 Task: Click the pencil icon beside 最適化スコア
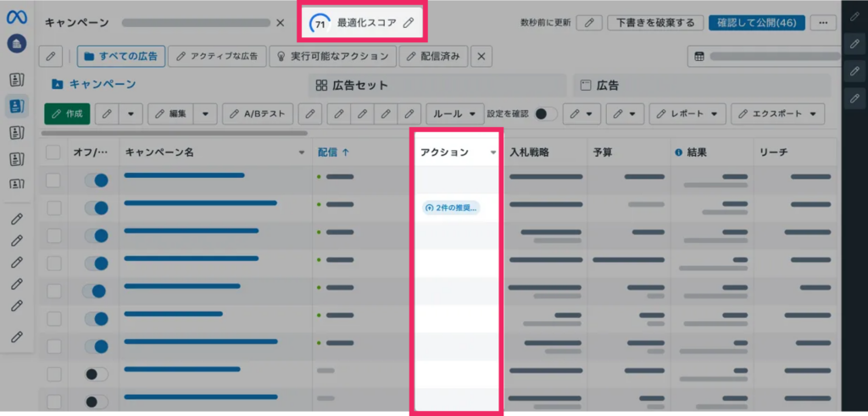pos(408,23)
